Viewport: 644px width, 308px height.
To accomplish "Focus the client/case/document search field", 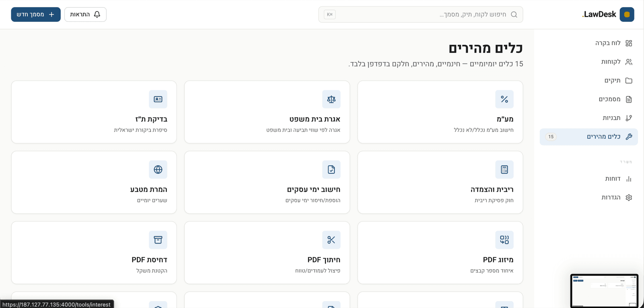I will tap(421, 14).
